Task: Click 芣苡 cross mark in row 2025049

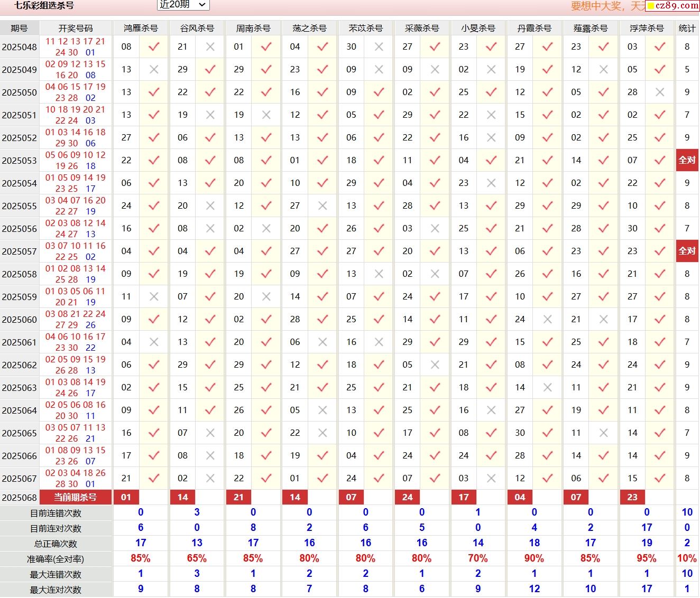Action: click(379, 69)
